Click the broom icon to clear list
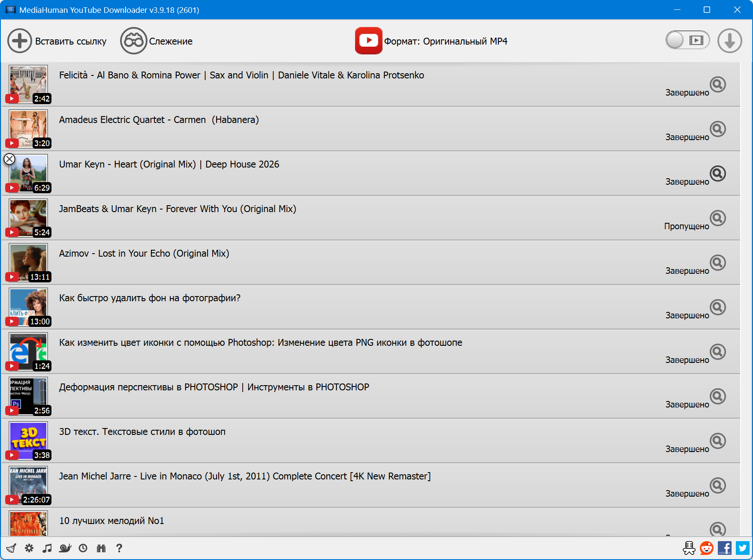The image size is (753, 560). [11, 548]
